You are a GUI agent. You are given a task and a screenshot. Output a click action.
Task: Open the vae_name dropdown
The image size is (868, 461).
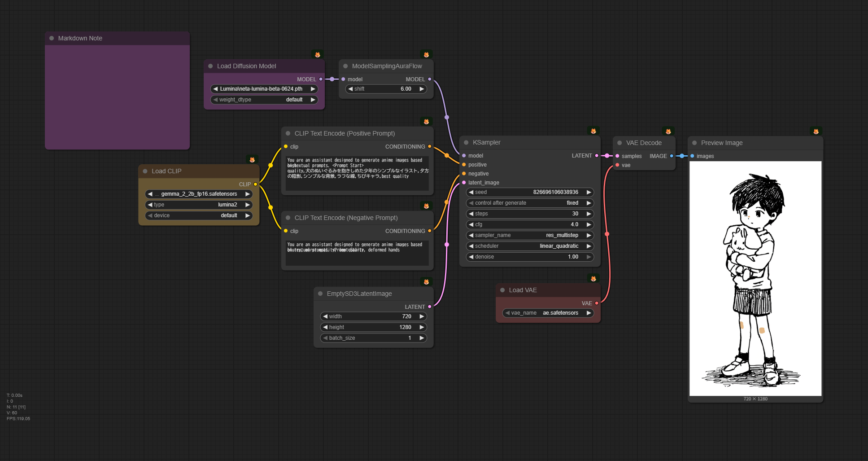548,313
